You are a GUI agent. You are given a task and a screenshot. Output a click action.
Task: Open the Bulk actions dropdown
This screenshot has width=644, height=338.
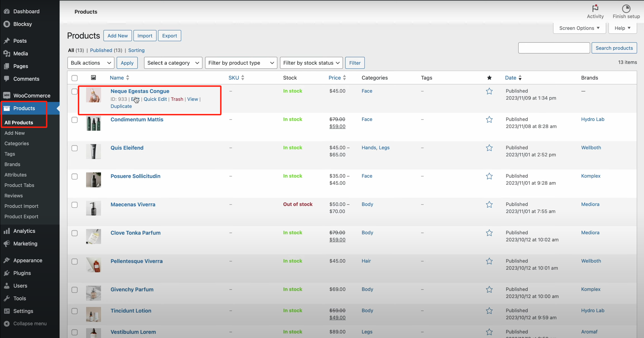coord(91,63)
